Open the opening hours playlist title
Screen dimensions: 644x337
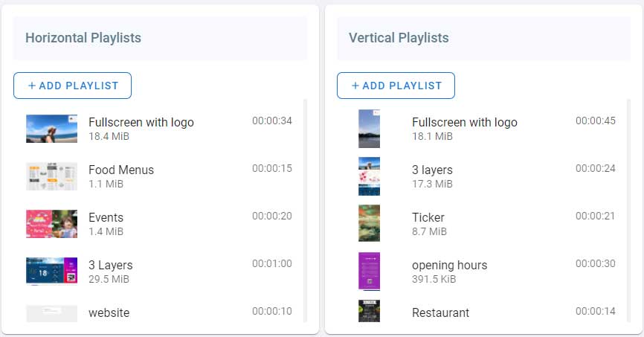click(x=449, y=265)
